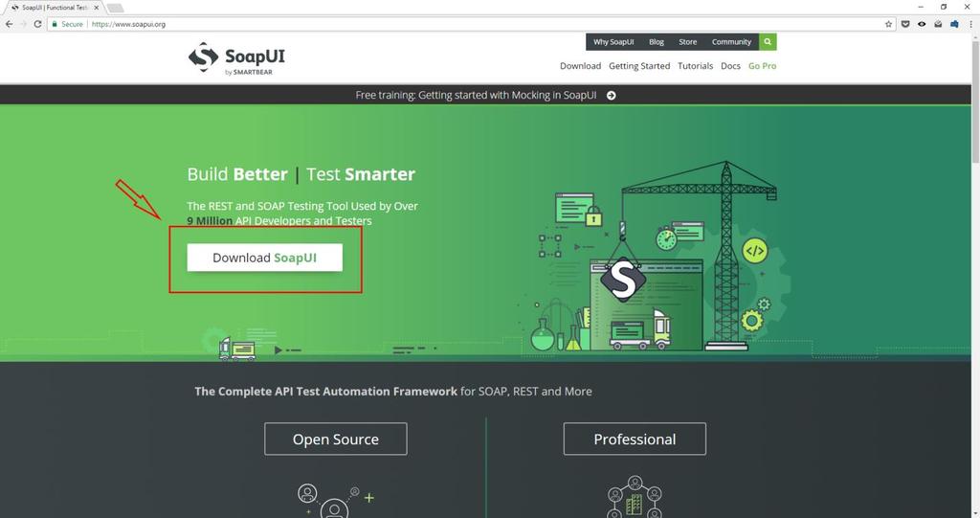Reload the page with refresh icon
The width and height of the screenshot is (980, 518).
pyautogui.click(x=37, y=24)
